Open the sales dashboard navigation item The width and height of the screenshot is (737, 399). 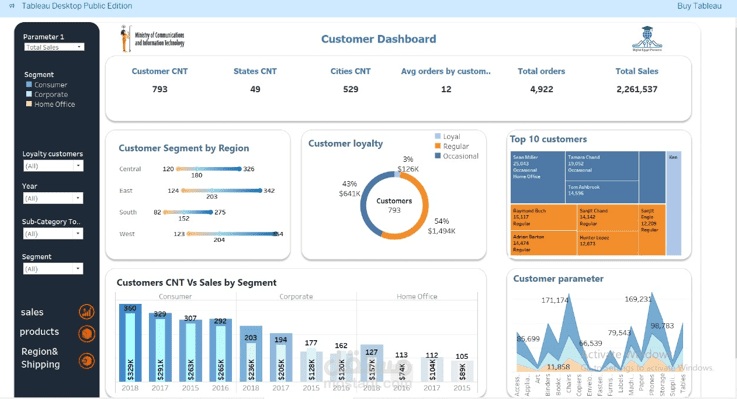(32, 312)
